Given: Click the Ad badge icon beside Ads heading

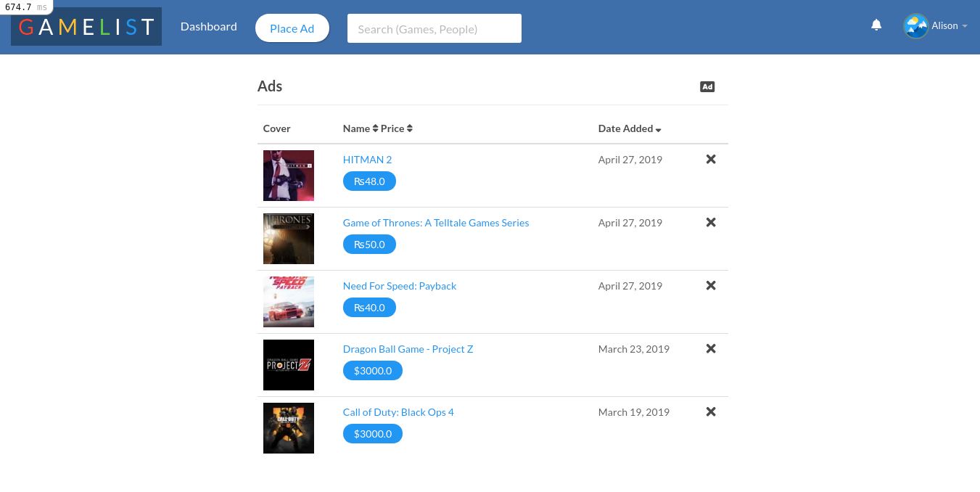Looking at the screenshot, I should 707,86.
